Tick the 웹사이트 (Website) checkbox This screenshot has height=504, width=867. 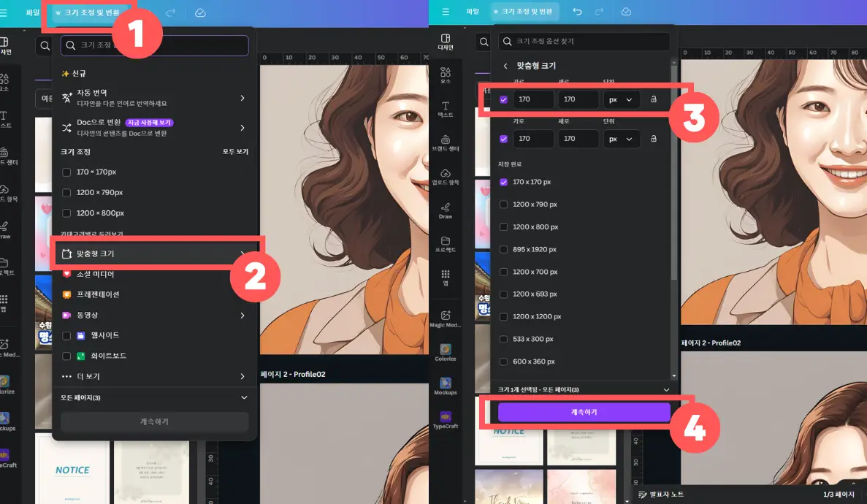[x=66, y=335]
